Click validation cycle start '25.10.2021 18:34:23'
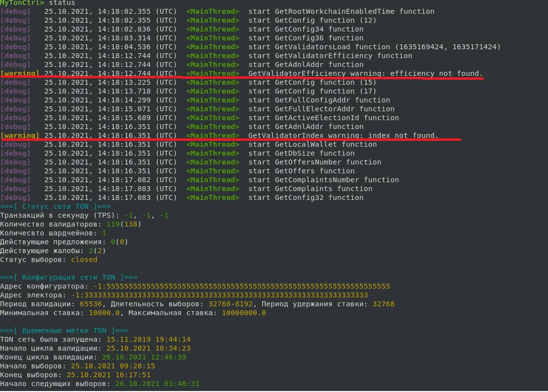 click(148, 348)
